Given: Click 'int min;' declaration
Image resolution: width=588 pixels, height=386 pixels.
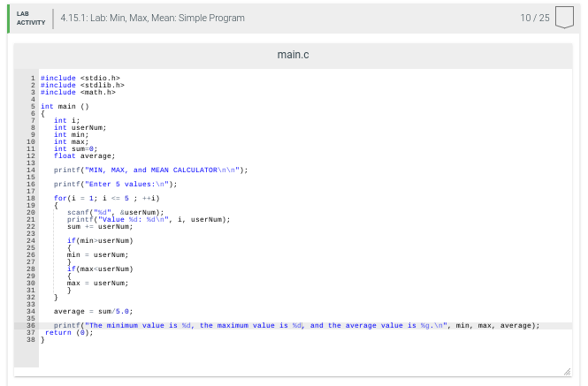Looking at the screenshot, I should (72, 134).
